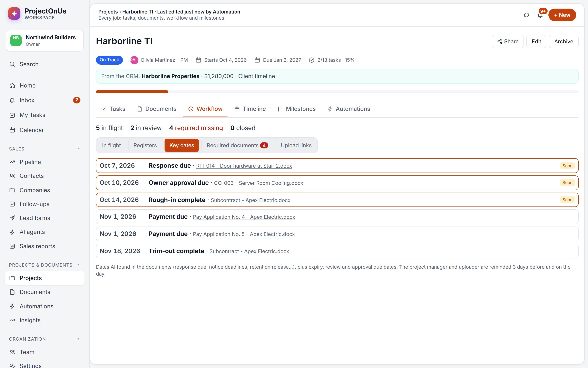This screenshot has width=588, height=368.
Task: Click the Home house icon
Action: coord(12,85)
